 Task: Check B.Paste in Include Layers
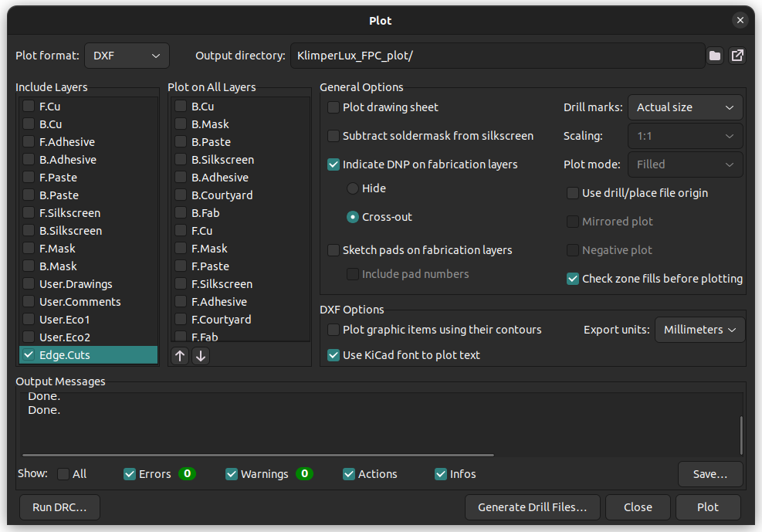point(29,195)
